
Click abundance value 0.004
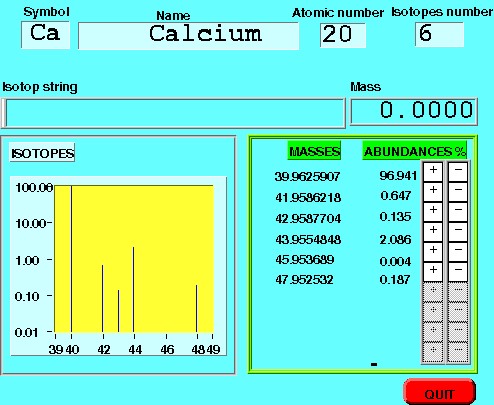tap(395, 261)
